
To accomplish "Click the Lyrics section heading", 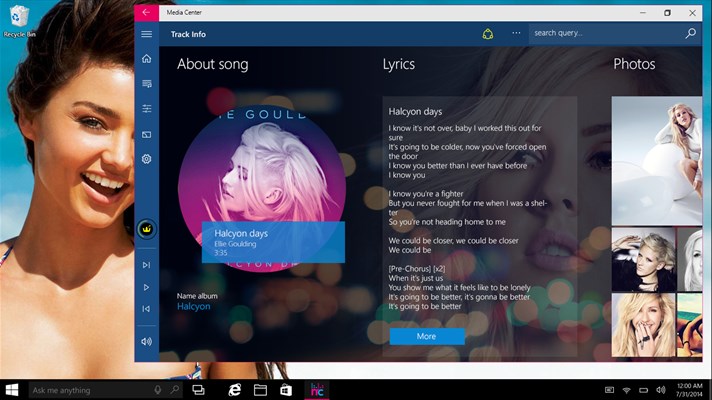I will 399,64.
